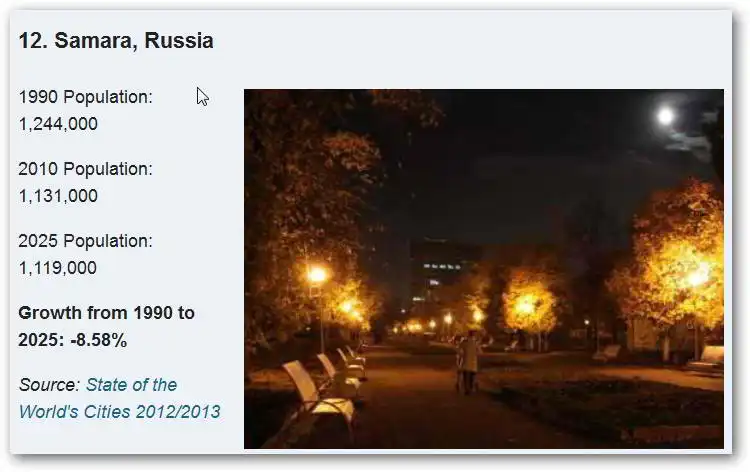This screenshot has height=472, width=750.
Task: Click the italic 'Source:' label
Action: pos(49,385)
